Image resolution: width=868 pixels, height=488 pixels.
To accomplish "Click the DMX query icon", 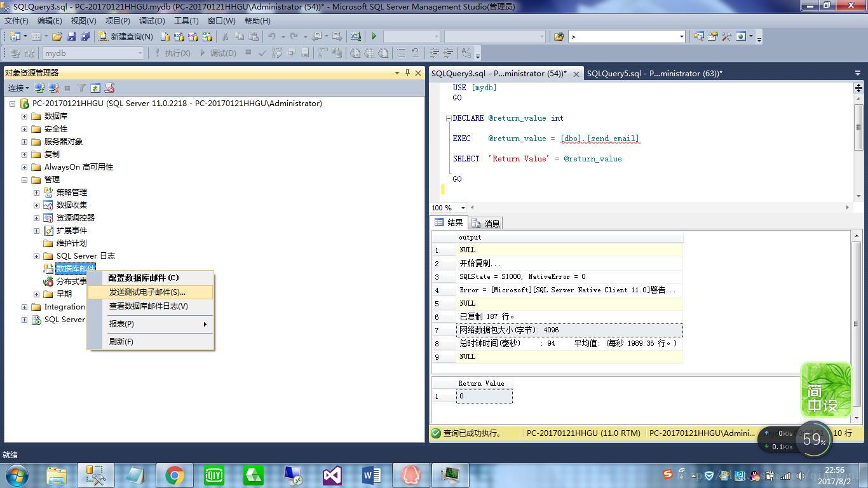I will pyautogui.click(x=193, y=36).
